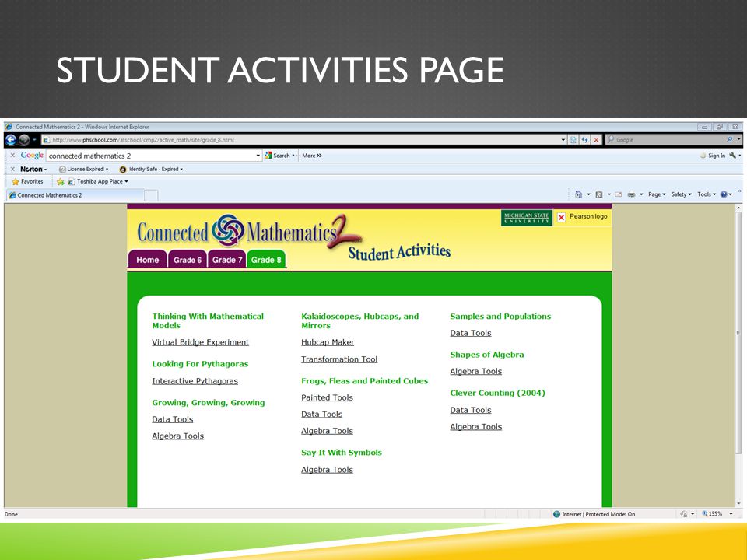Screen dimensions: 747x560
Task: Switch to the Grade 7 tab
Action: coord(227,260)
